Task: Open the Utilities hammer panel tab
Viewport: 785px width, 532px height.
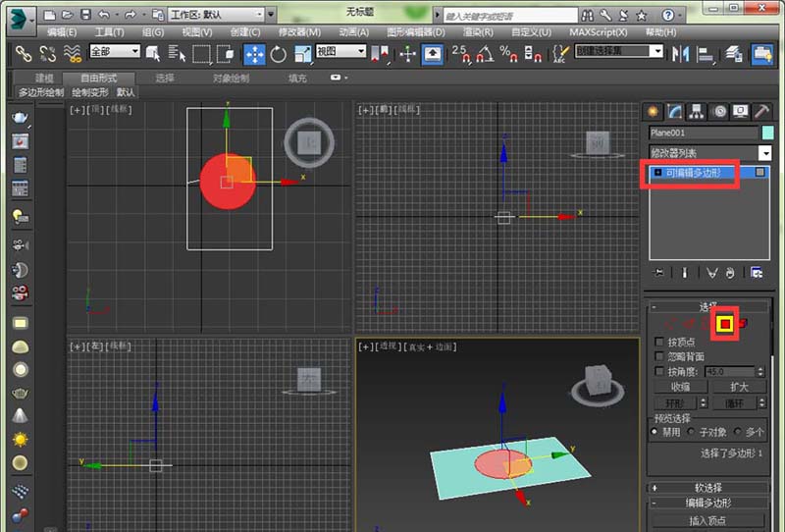Action: 761,111
